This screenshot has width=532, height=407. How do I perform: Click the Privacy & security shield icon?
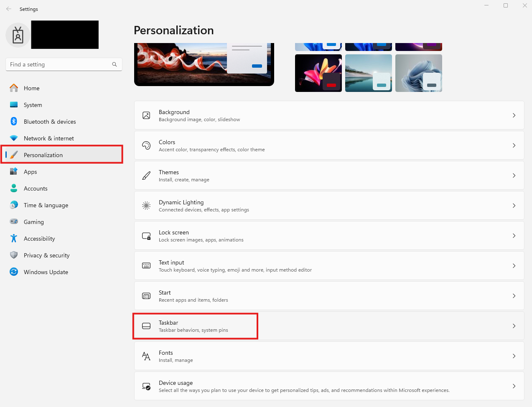(14, 255)
